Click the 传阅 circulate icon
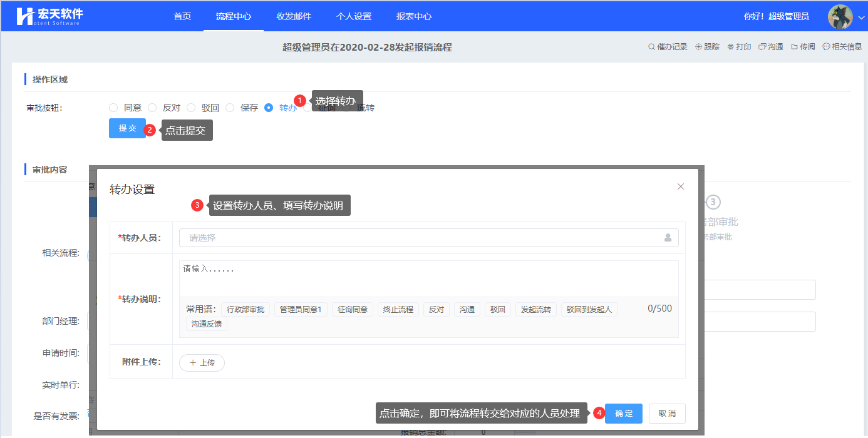This screenshot has height=438, width=868. (x=794, y=47)
